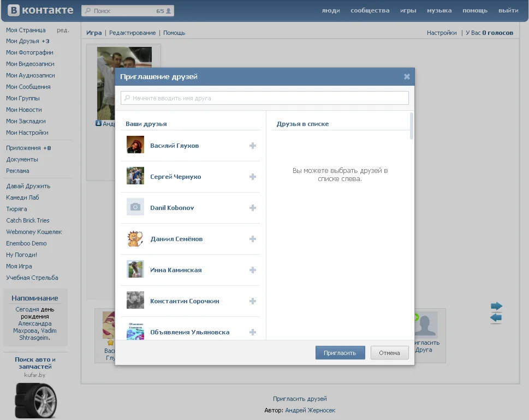Open Мои Группы in sidebar
Image resolution: width=529 pixels, height=420 pixels.
pyautogui.click(x=22, y=98)
